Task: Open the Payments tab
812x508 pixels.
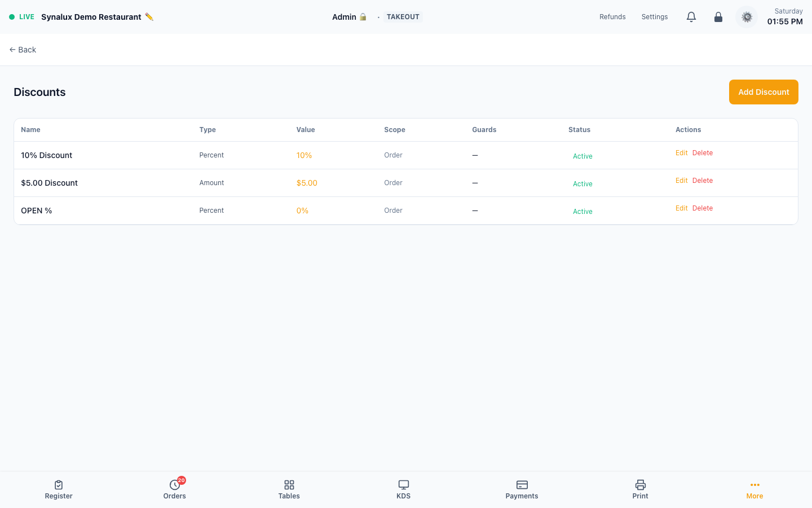Action: coord(522,489)
